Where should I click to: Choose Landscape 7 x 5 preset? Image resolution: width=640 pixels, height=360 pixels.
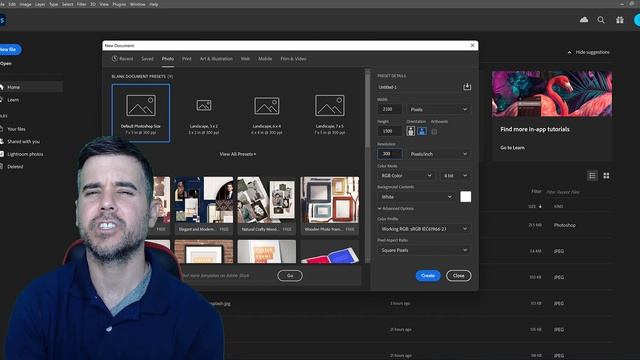[x=329, y=113]
